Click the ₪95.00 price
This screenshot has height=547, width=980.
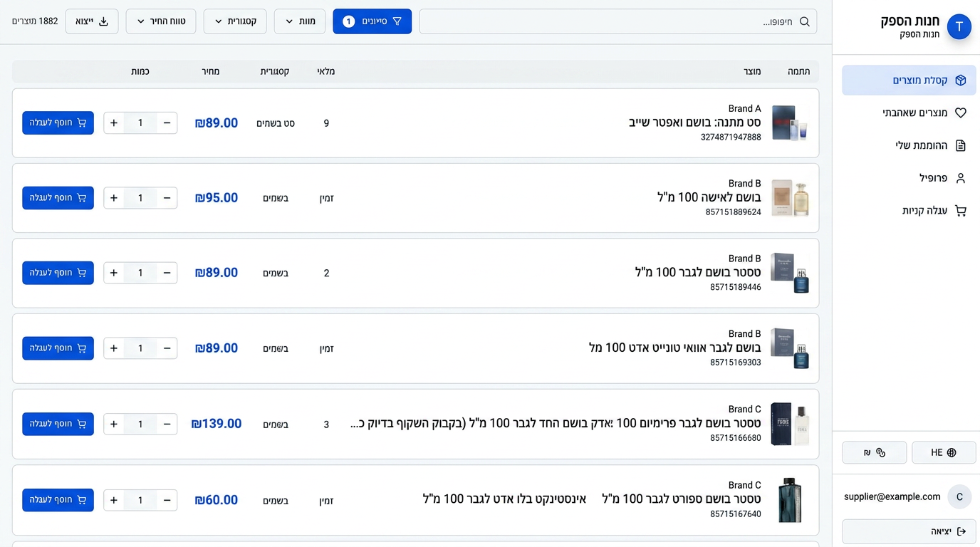217,198
